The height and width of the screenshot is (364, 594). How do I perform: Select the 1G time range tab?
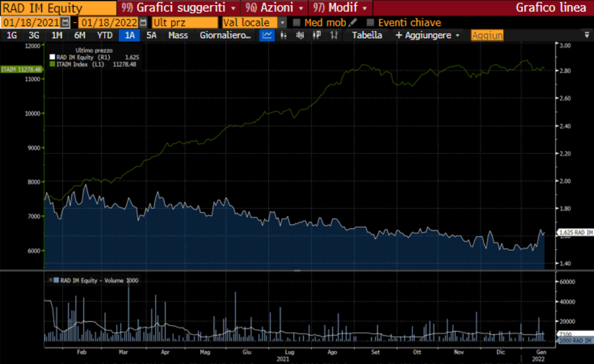point(12,35)
